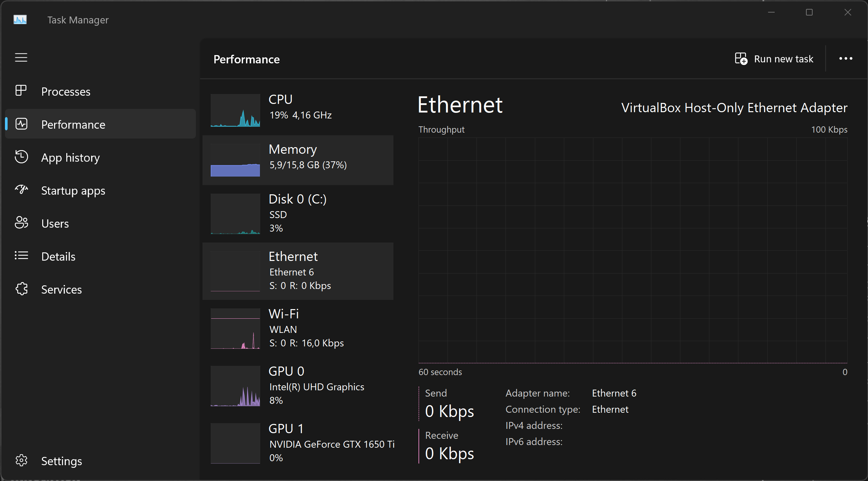Open Disk 0 (C:) statistics
This screenshot has width=868, height=481.
click(x=298, y=213)
